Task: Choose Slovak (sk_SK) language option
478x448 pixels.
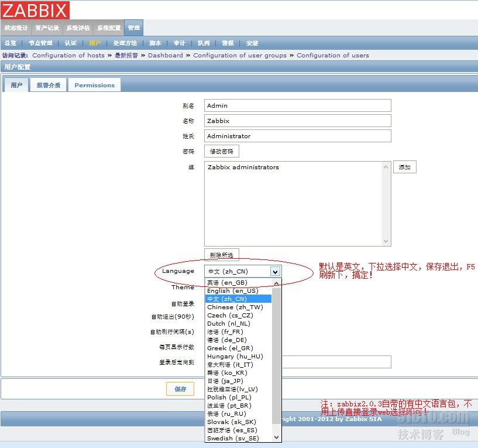Action: (238, 422)
